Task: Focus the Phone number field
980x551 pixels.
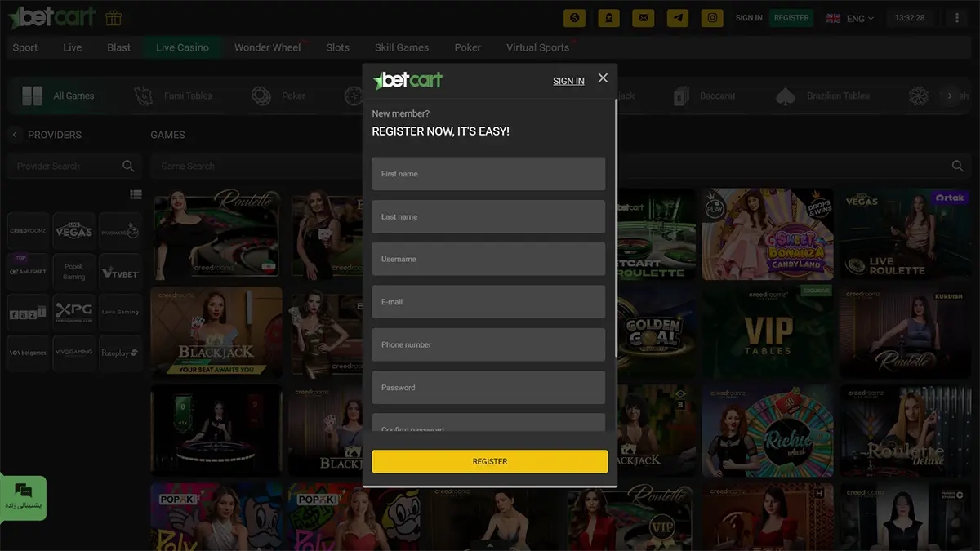Action: pos(488,344)
